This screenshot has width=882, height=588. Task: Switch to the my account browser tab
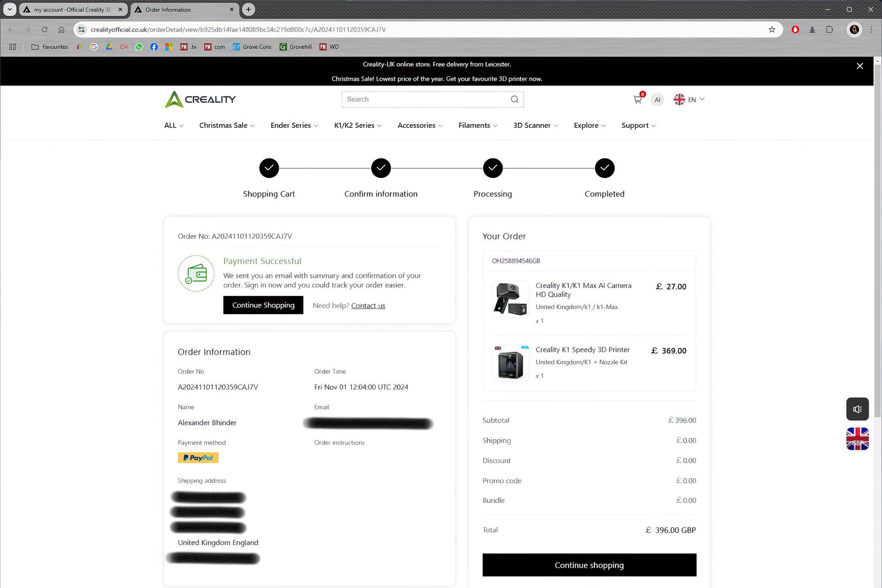[x=73, y=10]
